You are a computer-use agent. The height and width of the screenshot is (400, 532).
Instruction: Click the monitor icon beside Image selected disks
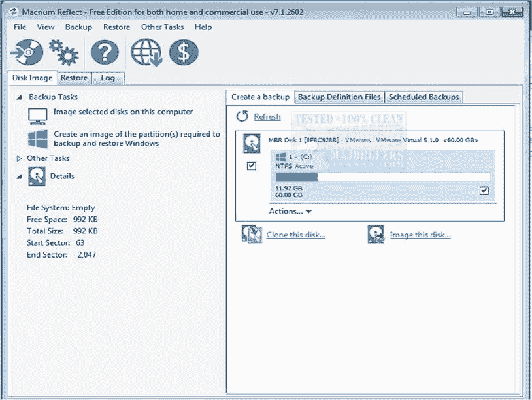coord(37,114)
